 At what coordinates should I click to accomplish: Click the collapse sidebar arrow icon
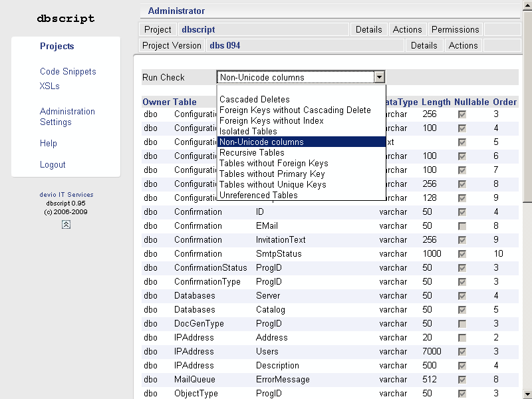(x=66, y=225)
